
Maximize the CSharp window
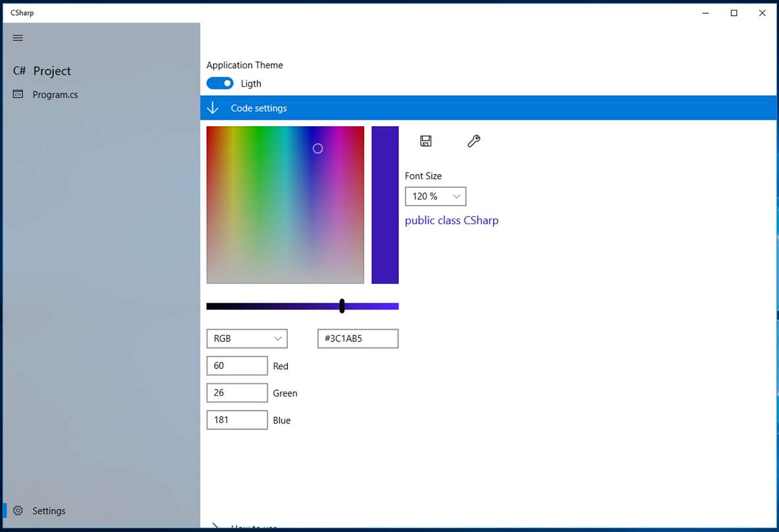click(734, 13)
